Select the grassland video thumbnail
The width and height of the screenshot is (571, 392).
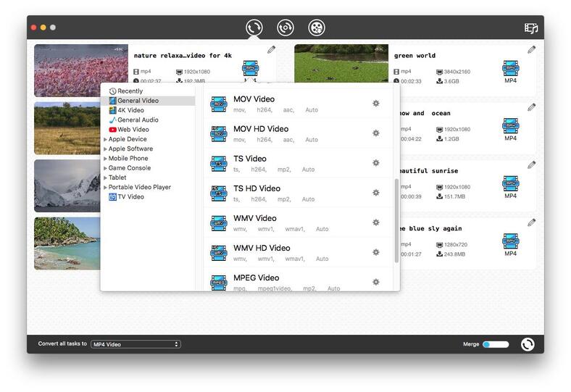67,128
